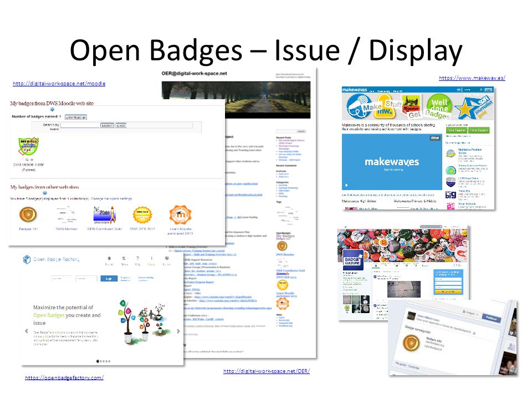This screenshot has width=532, height=399.
Task: Click the Badges 101 badge in OER sidebar
Action: 282,246
